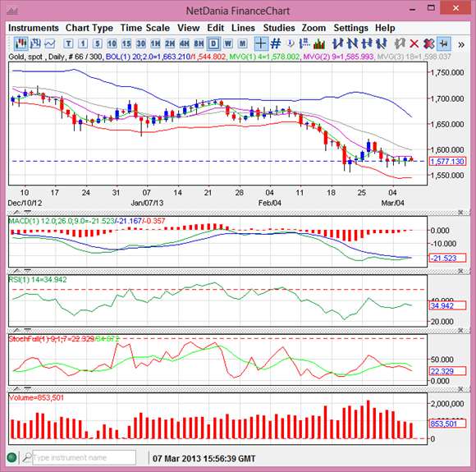476x472 pixels.
Task: Click the price scale dotted-line icon
Action: coord(304,44)
